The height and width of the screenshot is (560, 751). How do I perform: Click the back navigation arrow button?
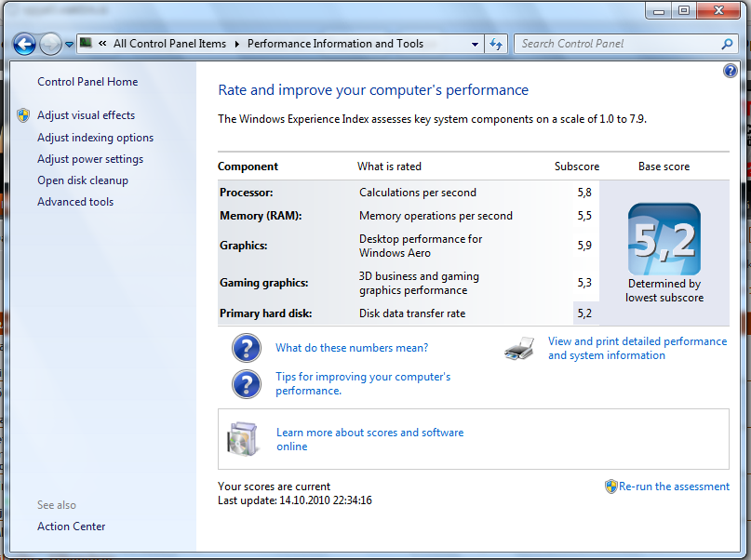[x=23, y=44]
